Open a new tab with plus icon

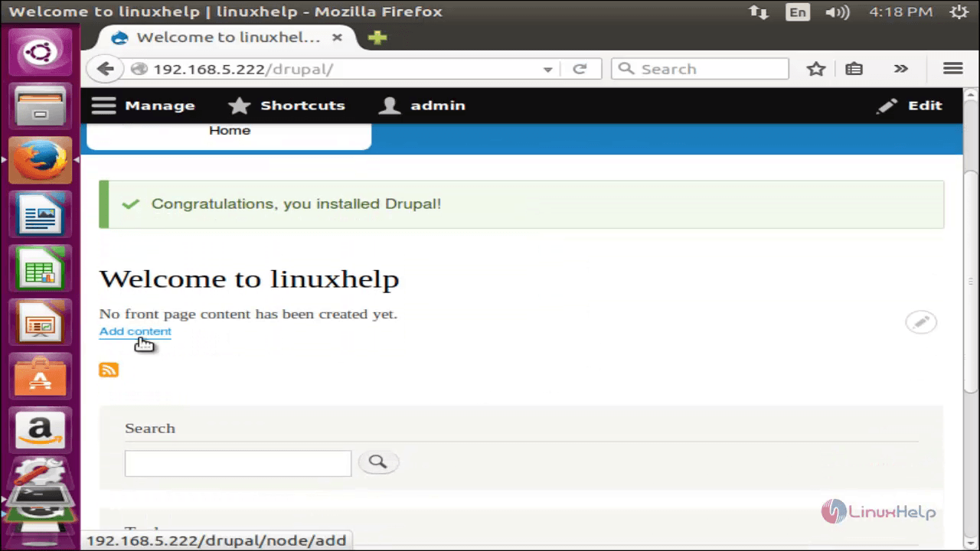click(x=377, y=37)
